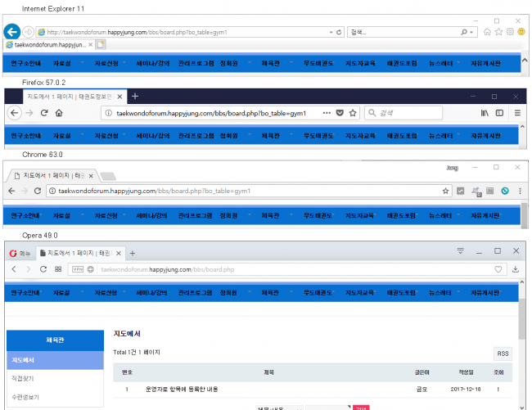Screen dimensions: 532x410
Task: Open new tab in Firefox with plus
Action: coord(135,97)
